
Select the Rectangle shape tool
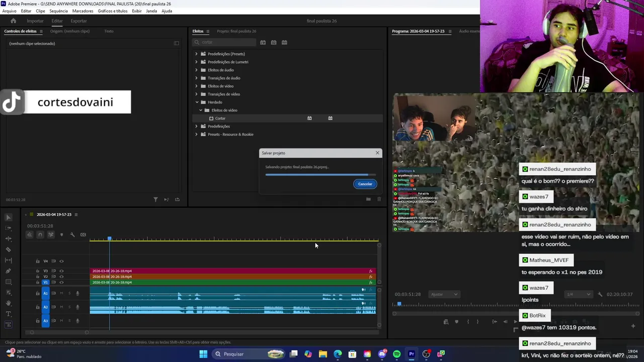(x=9, y=282)
